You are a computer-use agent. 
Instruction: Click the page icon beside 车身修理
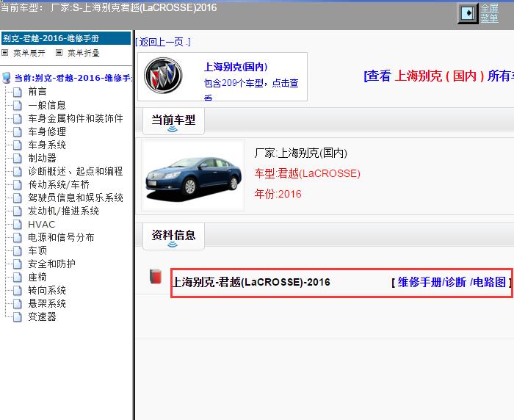(x=18, y=132)
